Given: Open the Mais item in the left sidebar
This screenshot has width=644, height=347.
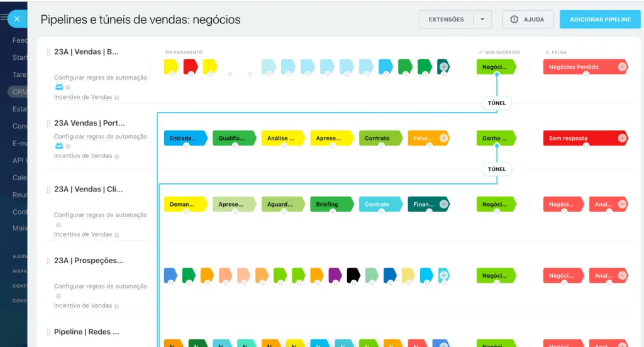Looking at the screenshot, I should tap(19, 228).
